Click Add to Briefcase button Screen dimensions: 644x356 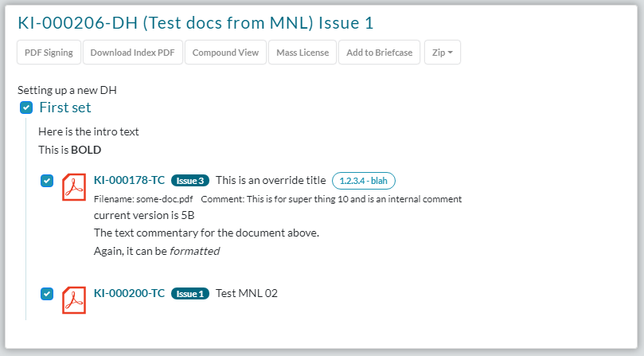pyautogui.click(x=379, y=53)
